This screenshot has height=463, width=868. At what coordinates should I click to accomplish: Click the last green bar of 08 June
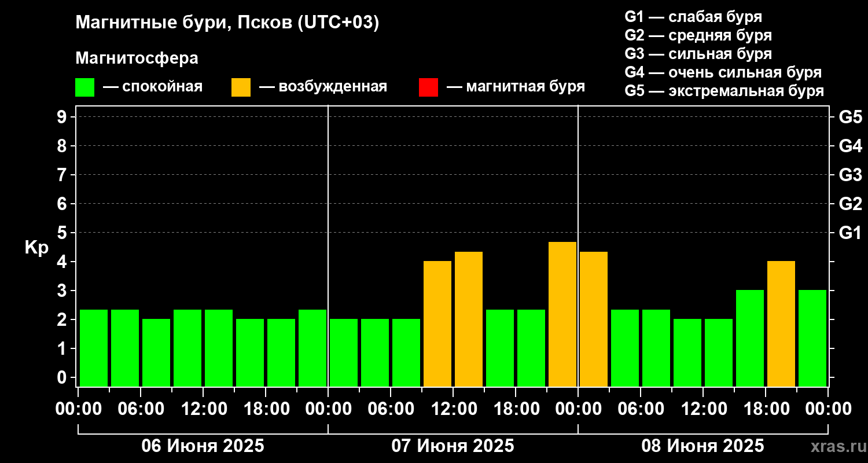click(x=812, y=338)
